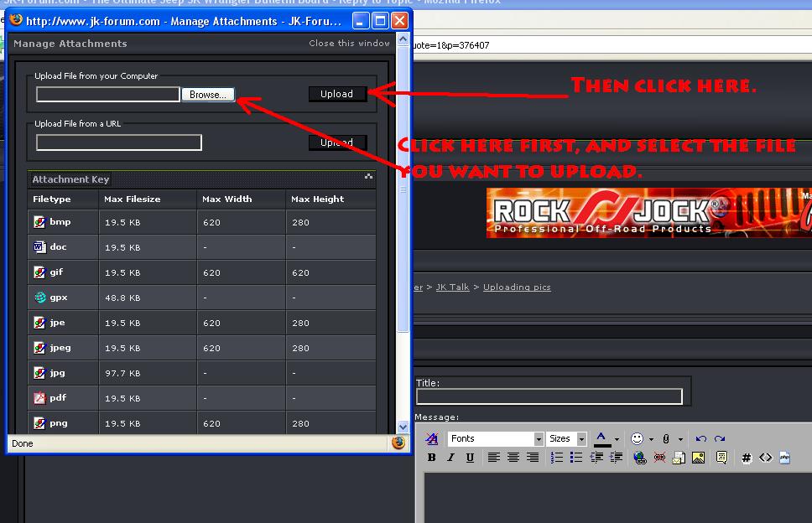Collapse the Attachment Key section
Screen dimensions: 812x523
pos(368,177)
